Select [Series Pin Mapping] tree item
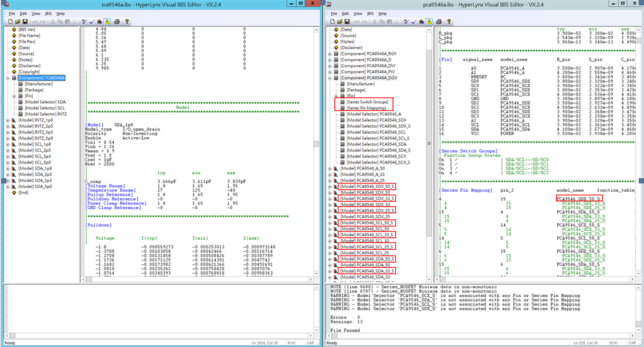Image resolution: width=644 pixels, height=347 pixels. point(366,108)
